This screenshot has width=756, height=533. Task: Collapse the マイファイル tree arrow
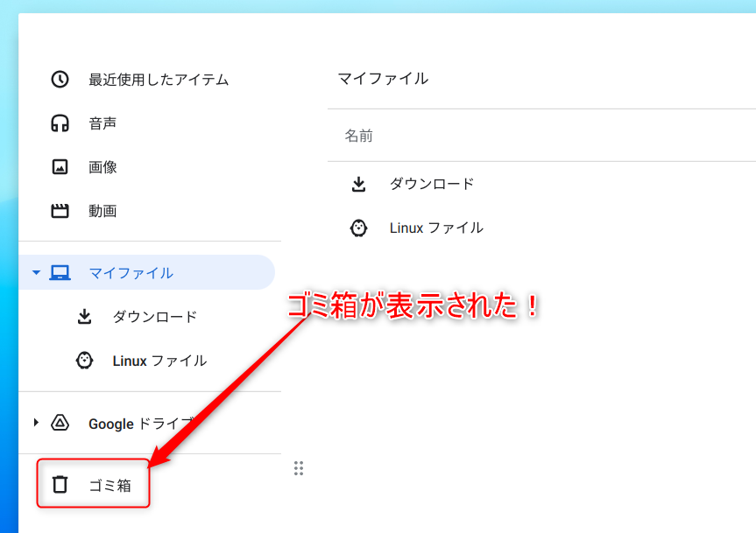click(36, 272)
